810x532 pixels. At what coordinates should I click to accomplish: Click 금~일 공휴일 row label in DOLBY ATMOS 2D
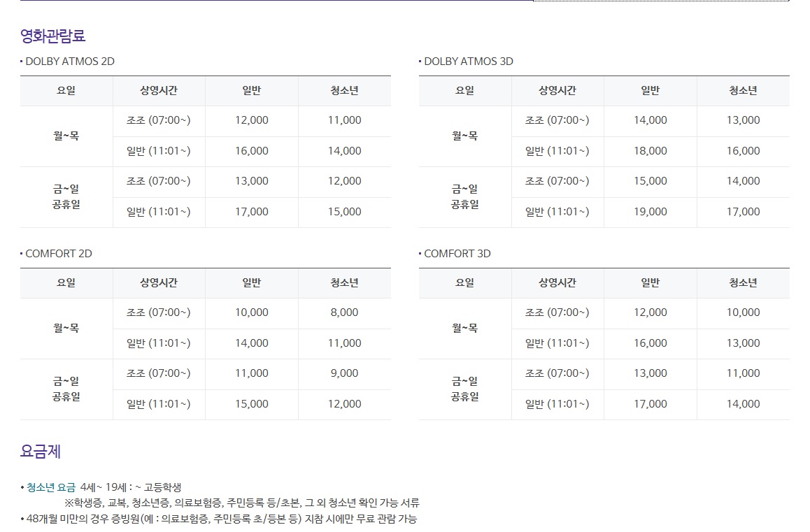[66, 196]
